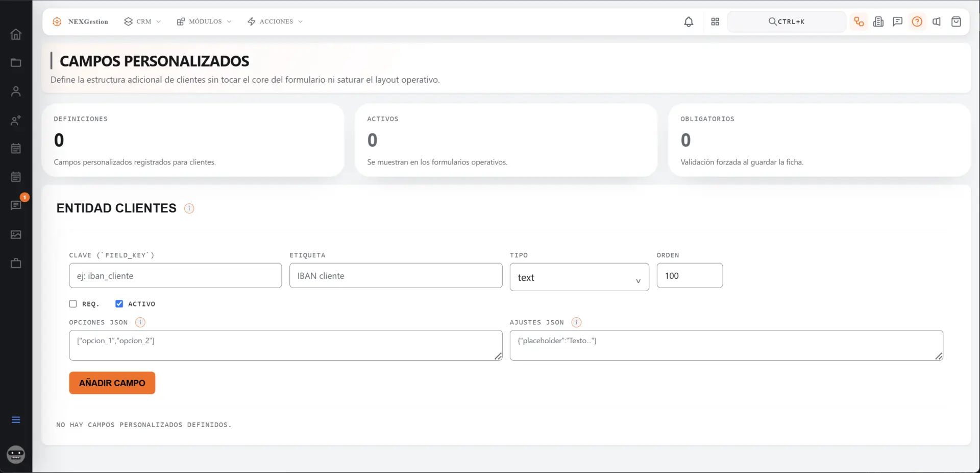
Task: Click 'No hay campos personalizados definidos' text
Action: (144, 425)
